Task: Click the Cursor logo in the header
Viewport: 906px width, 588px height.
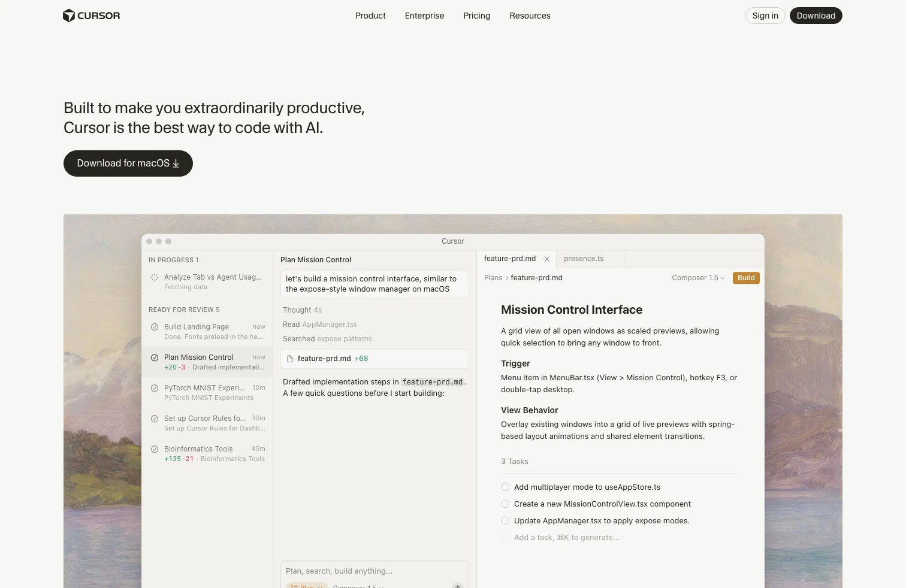Action: 91,16
